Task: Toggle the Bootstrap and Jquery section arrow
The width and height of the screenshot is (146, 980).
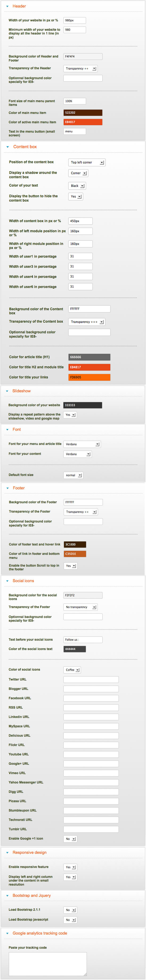Action: coord(7,896)
